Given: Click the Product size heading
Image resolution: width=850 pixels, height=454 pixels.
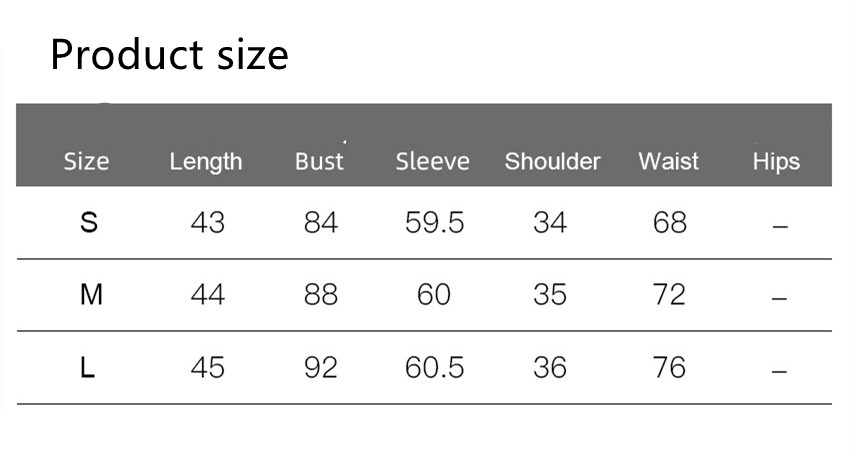Looking at the screenshot, I should pyautogui.click(x=169, y=55).
